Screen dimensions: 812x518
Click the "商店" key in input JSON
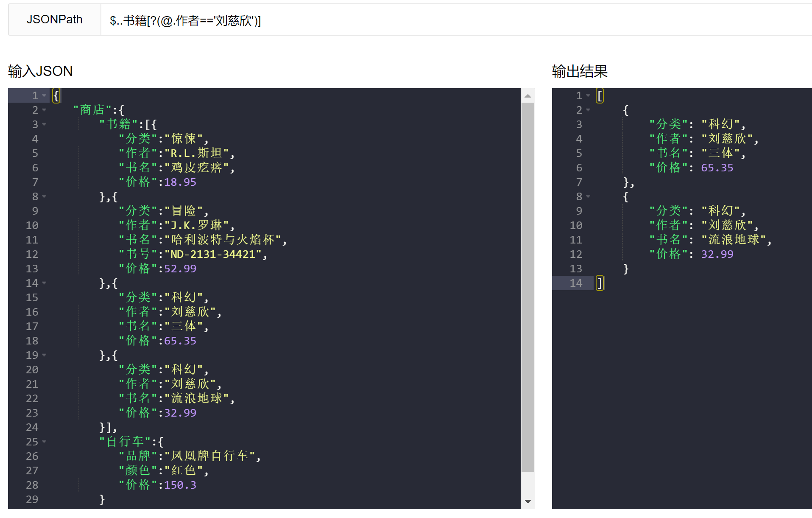[x=92, y=110]
